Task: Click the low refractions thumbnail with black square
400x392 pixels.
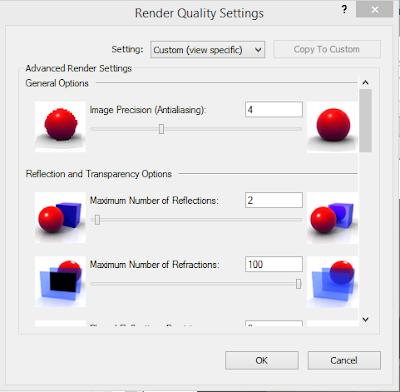Action: [x=60, y=281]
